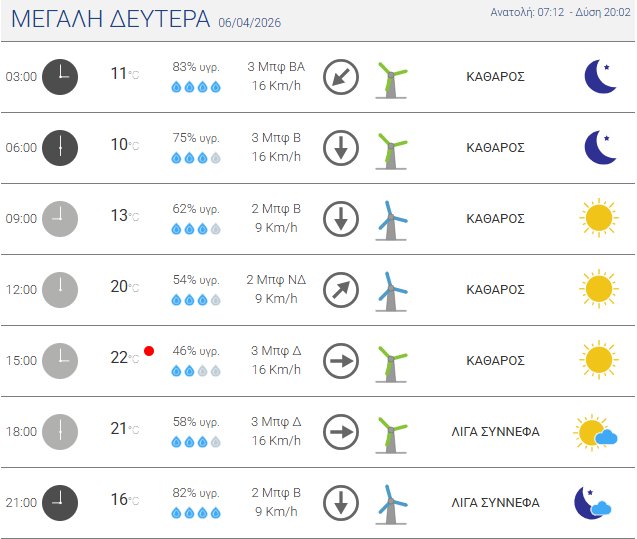Click the blue windmill icon at 09:00
This screenshot has height=539, width=637.
click(x=391, y=219)
